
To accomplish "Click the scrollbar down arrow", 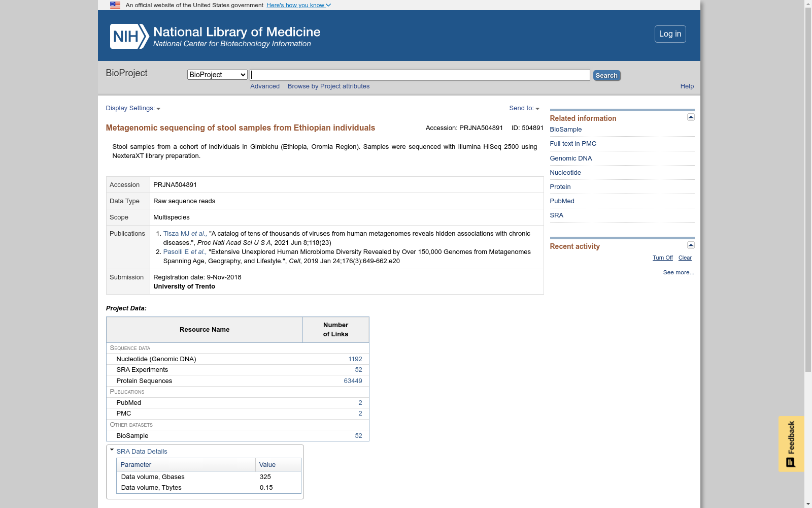I will tap(808, 504).
